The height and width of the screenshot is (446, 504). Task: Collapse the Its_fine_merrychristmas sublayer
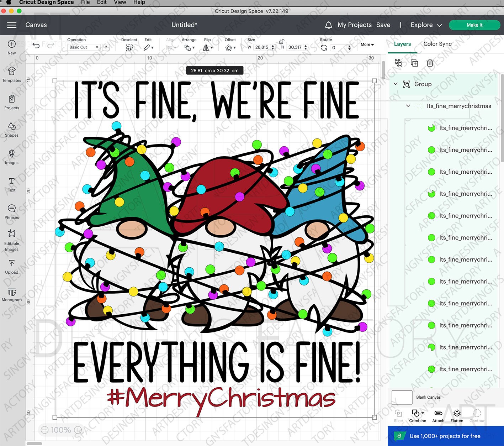click(408, 106)
